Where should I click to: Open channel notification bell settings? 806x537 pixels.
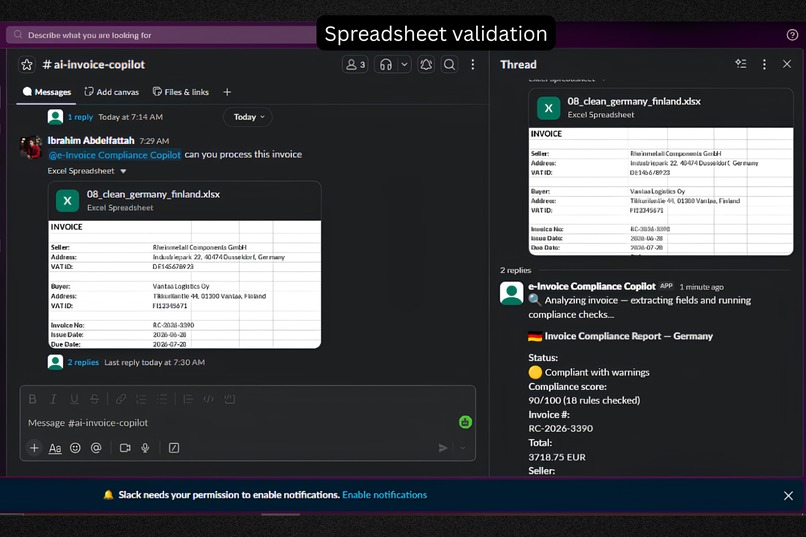(x=426, y=65)
